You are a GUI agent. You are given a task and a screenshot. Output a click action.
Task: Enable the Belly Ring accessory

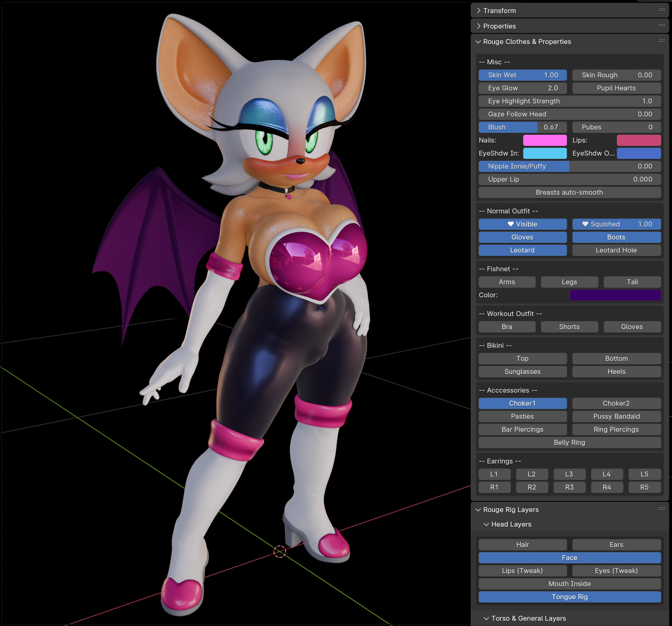tap(570, 442)
